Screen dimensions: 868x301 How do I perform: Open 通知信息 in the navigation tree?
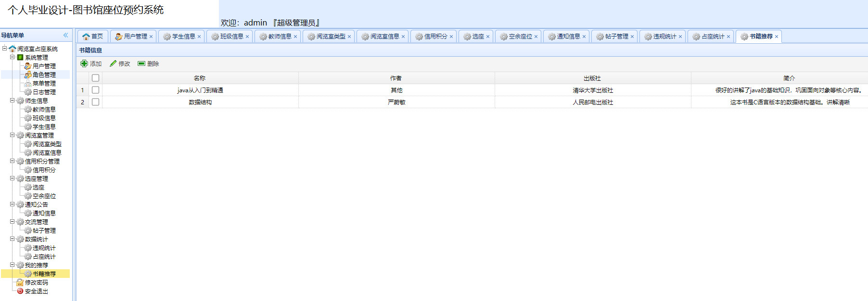(x=44, y=213)
